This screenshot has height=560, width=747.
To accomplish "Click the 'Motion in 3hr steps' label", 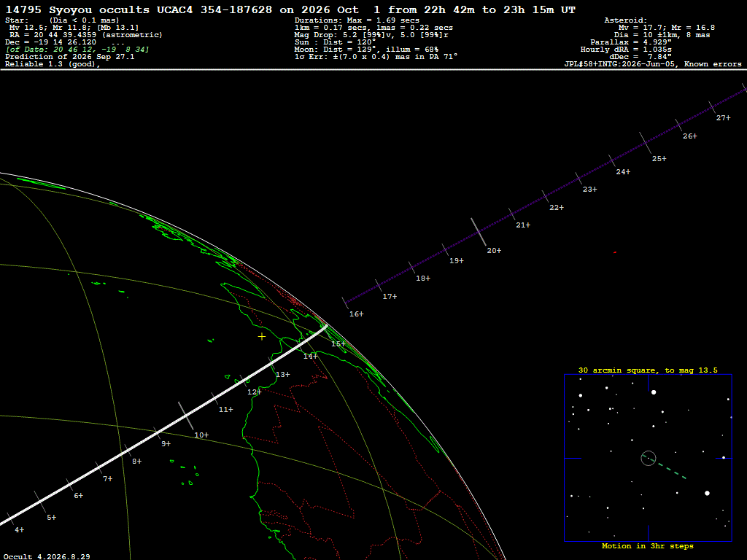I will tap(648, 545).
